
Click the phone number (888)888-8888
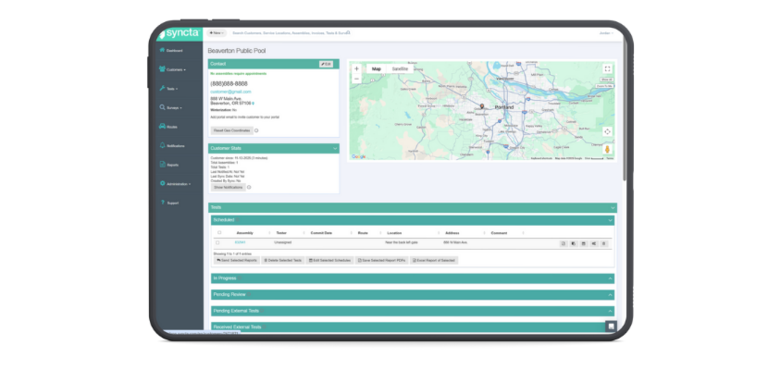coord(229,84)
